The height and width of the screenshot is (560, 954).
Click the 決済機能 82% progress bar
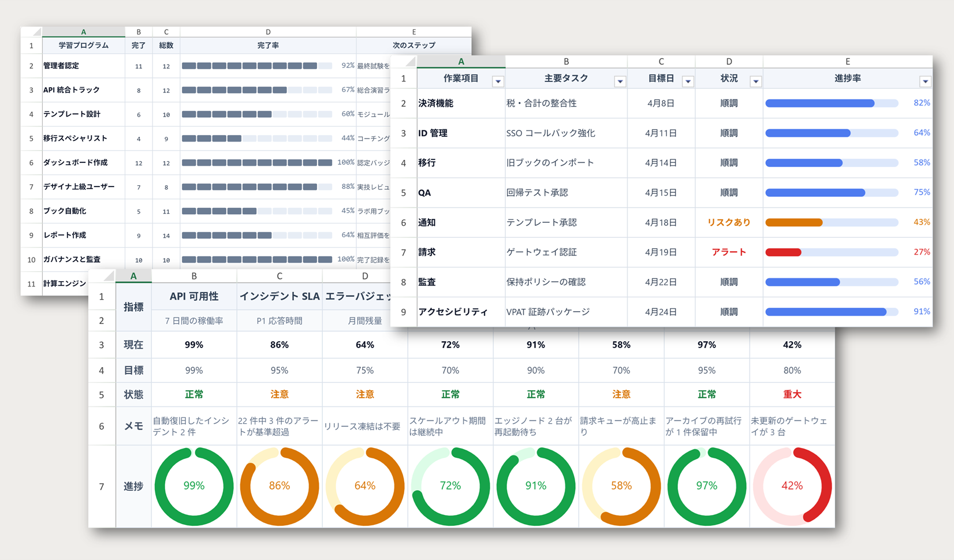pyautogui.click(x=832, y=103)
